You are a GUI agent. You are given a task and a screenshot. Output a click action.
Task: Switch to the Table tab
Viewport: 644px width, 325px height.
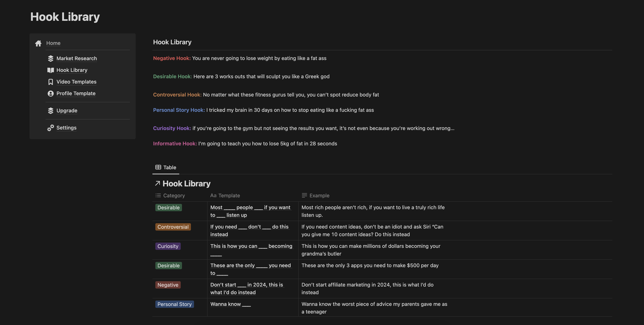166,167
